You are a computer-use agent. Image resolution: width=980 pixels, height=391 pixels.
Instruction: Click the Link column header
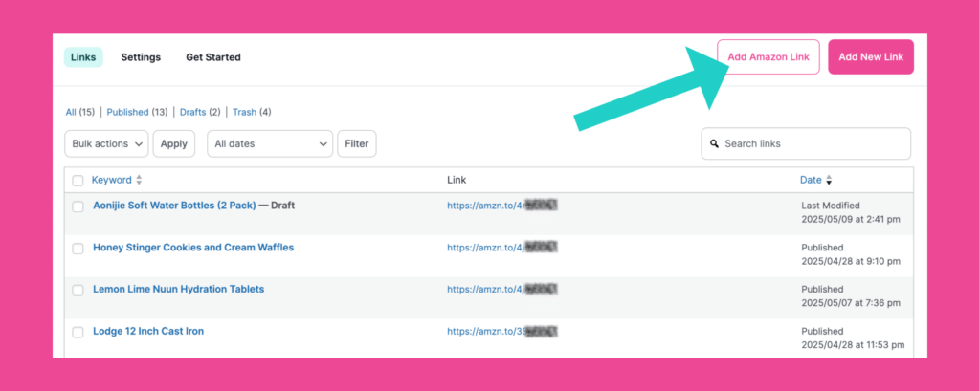point(457,180)
